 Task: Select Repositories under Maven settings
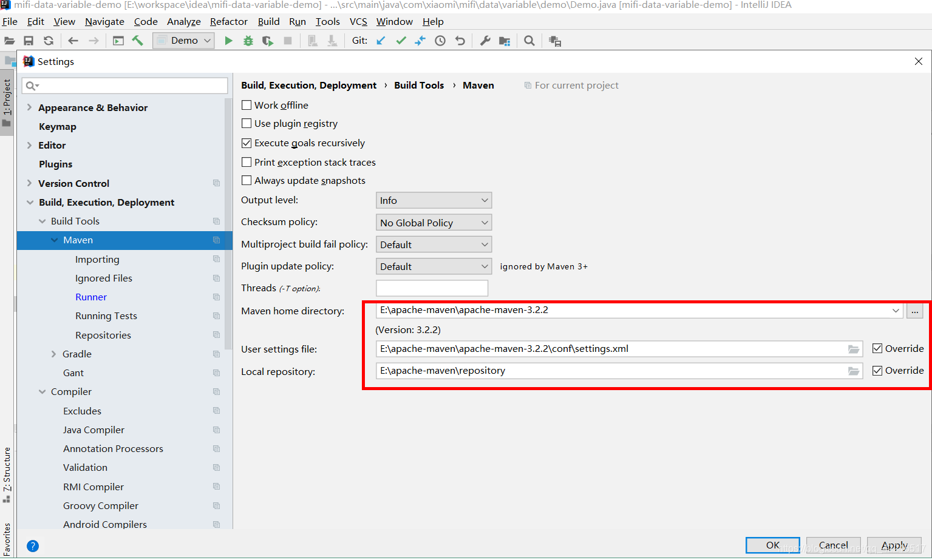(103, 335)
